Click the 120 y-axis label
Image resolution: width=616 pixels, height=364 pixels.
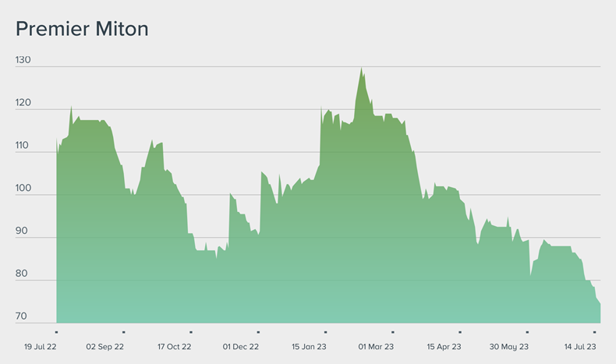(23, 103)
